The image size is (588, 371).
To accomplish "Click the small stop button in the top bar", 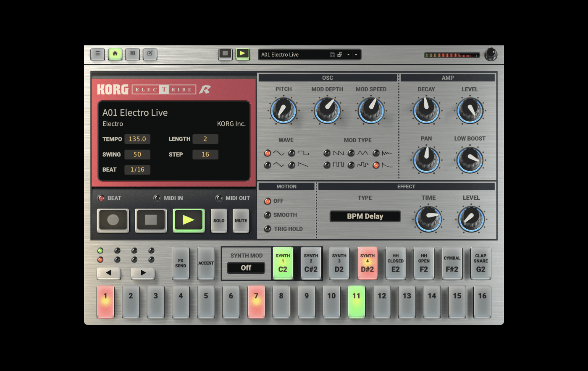I will [x=225, y=54].
